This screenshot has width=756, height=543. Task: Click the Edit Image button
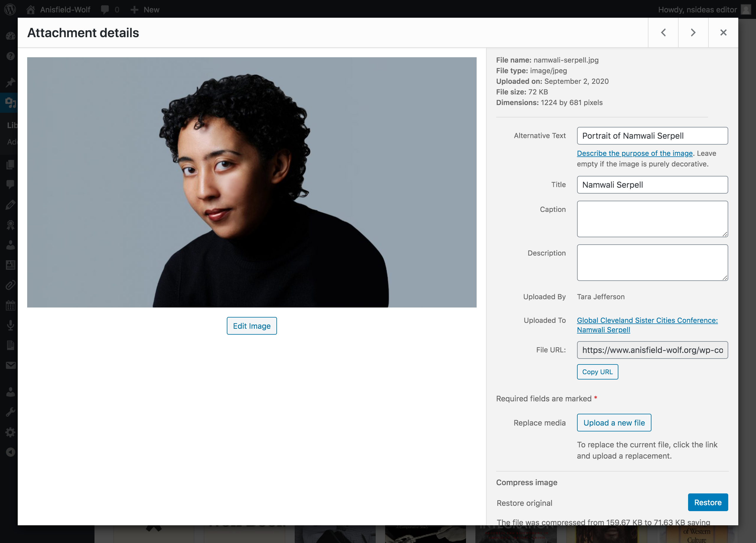coord(252,326)
